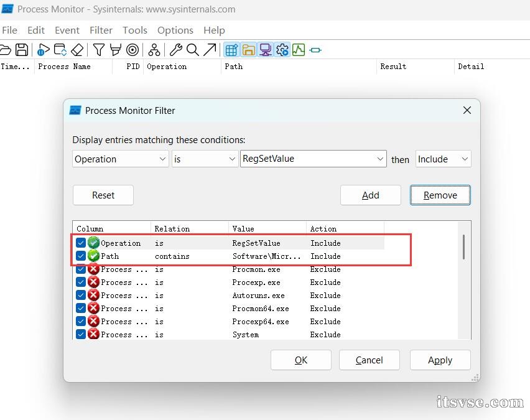Screen dimensions: 530x420
Task: Click the Detail column header
Action: tap(492, 67)
